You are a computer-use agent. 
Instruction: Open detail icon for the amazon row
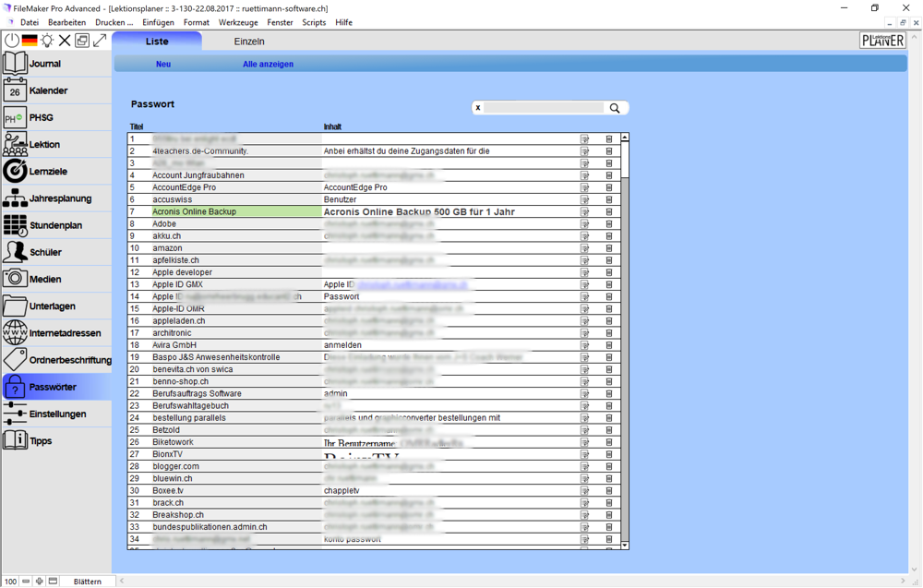coord(584,248)
